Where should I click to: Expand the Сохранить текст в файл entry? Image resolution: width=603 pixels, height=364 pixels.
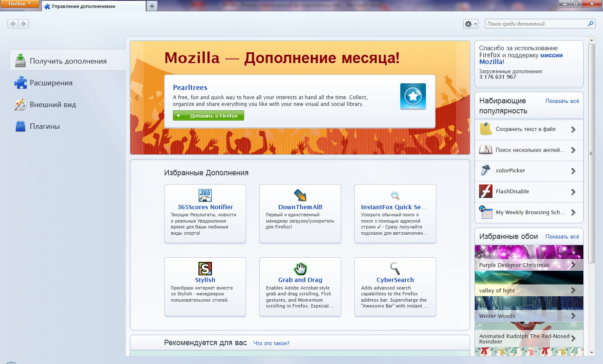pos(573,130)
